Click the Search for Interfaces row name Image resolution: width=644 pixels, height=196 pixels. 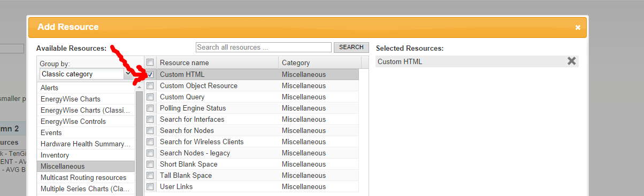[192, 120]
